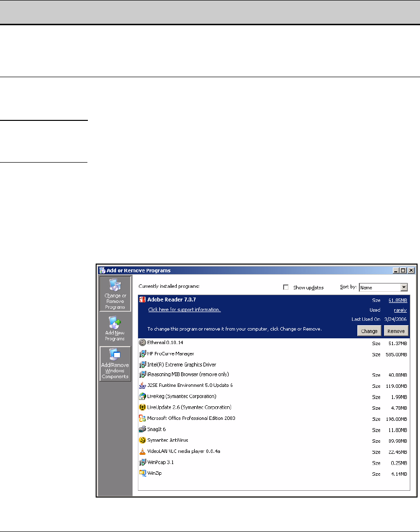The height and width of the screenshot is (532, 420).
Task: Click the HP ProCurve Manager icon
Action: click(142, 354)
